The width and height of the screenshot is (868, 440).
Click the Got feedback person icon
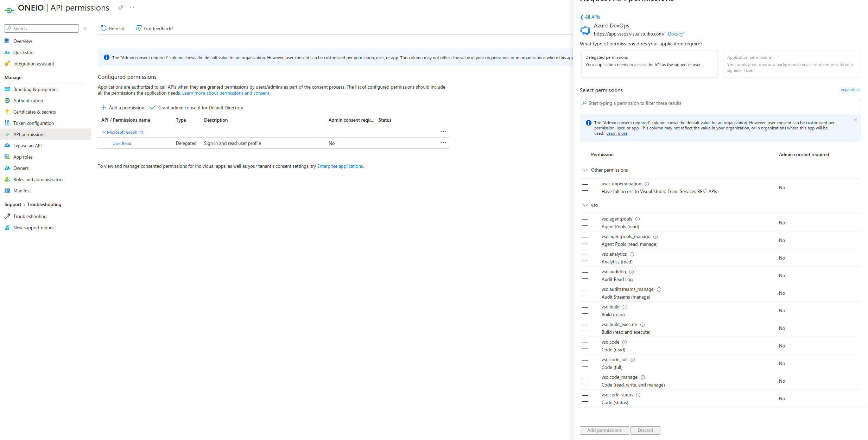point(139,28)
